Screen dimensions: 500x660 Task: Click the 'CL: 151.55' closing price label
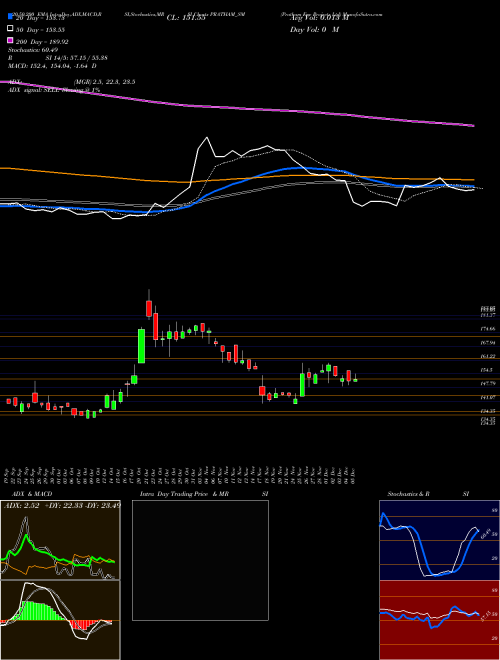click(186, 18)
